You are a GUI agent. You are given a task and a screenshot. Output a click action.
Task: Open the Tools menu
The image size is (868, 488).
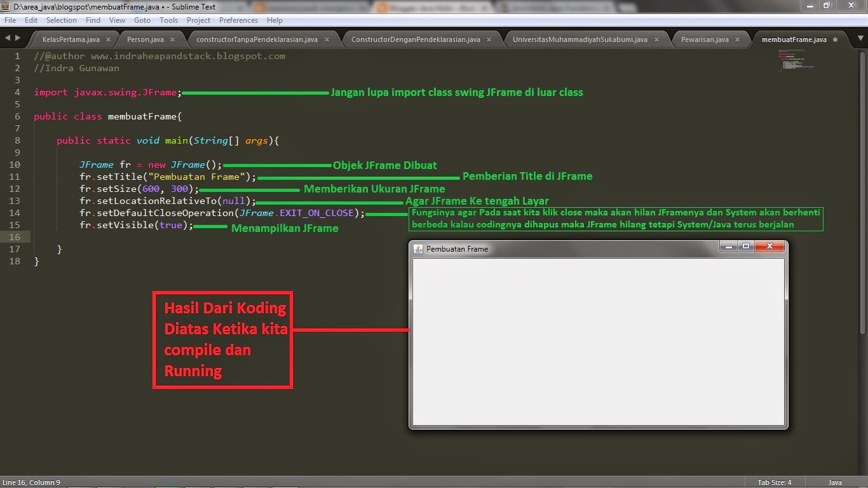click(169, 20)
